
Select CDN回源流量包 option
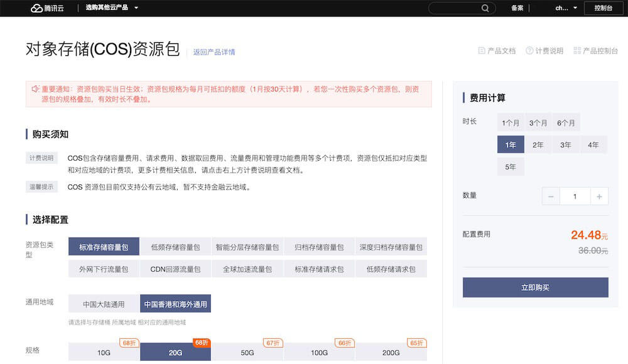175,269
